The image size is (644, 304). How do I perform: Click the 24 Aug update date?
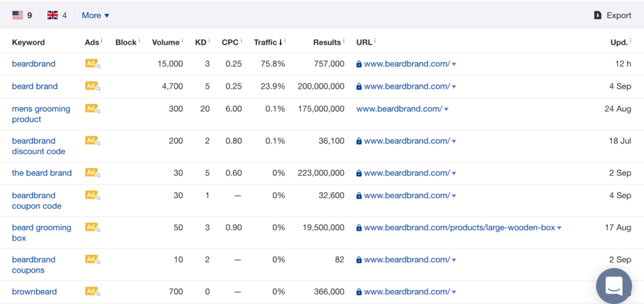(x=618, y=109)
